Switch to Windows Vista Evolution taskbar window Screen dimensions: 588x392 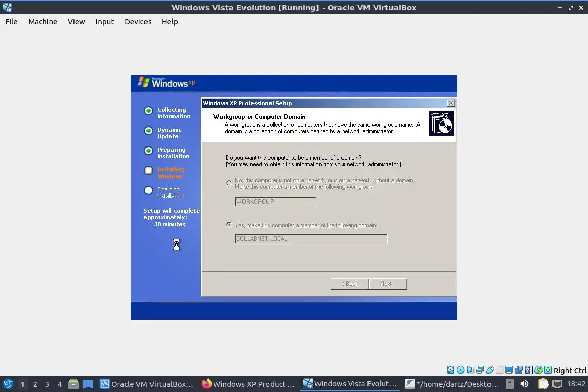click(350, 384)
